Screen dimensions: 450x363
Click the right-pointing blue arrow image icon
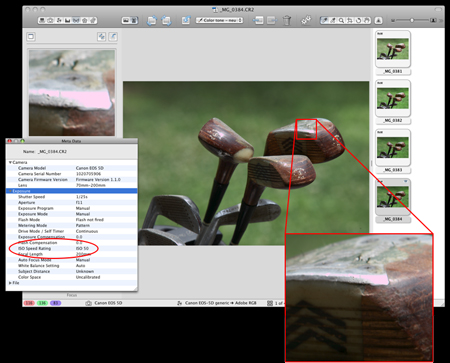click(x=272, y=21)
